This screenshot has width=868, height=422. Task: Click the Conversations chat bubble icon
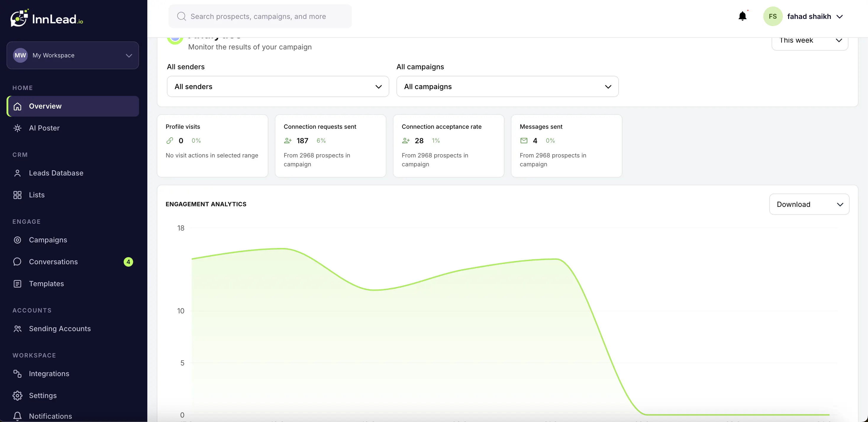point(17,262)
